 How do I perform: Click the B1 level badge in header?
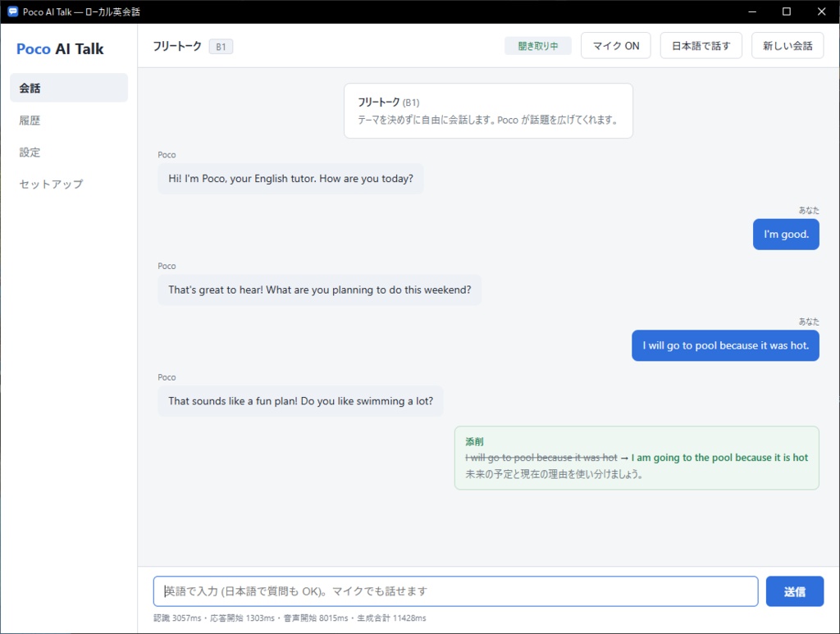[221, 47]
